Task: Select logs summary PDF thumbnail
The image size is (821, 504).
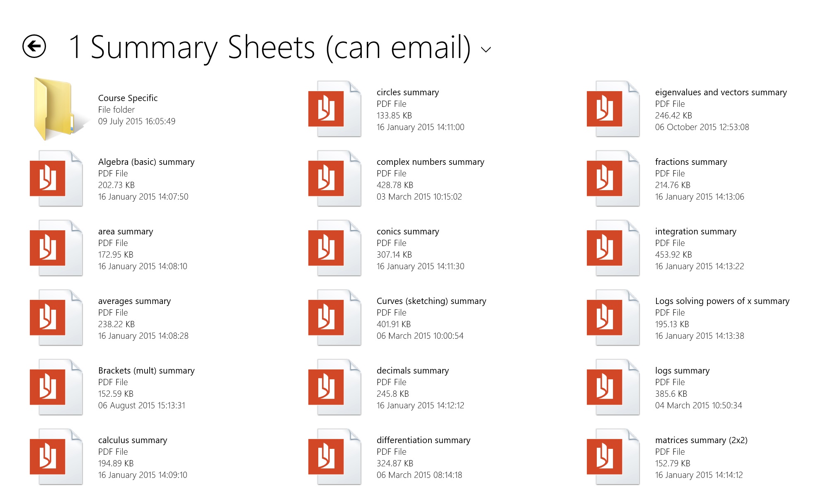Action: [x=613, y=387]
